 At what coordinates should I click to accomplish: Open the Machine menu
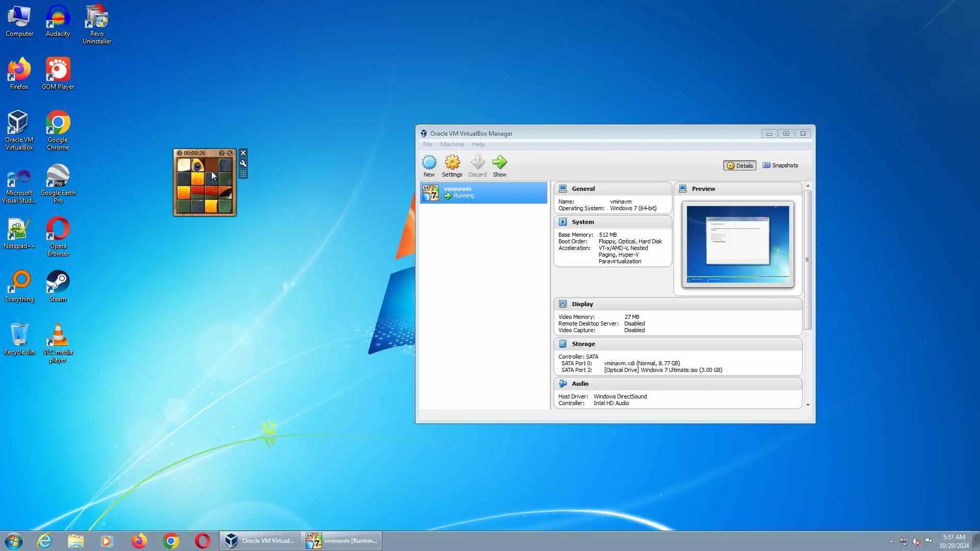coord(452,144)
